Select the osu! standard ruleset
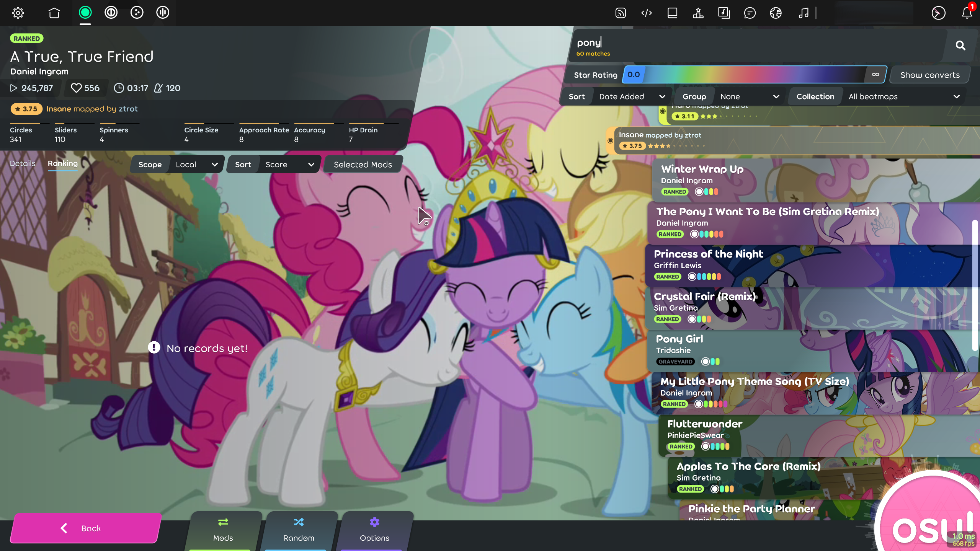This screenshot has height=551, width=980. 85,13
